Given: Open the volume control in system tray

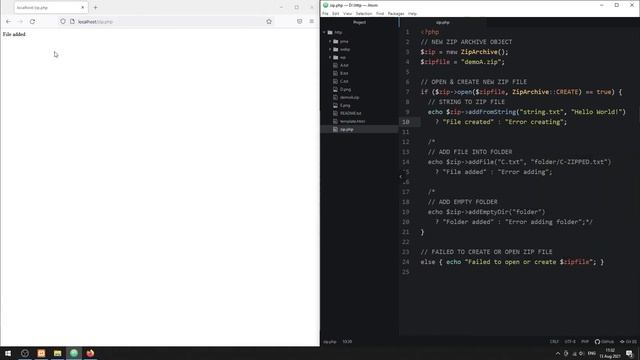Looking at the screenshot, I should pos(581,353).
